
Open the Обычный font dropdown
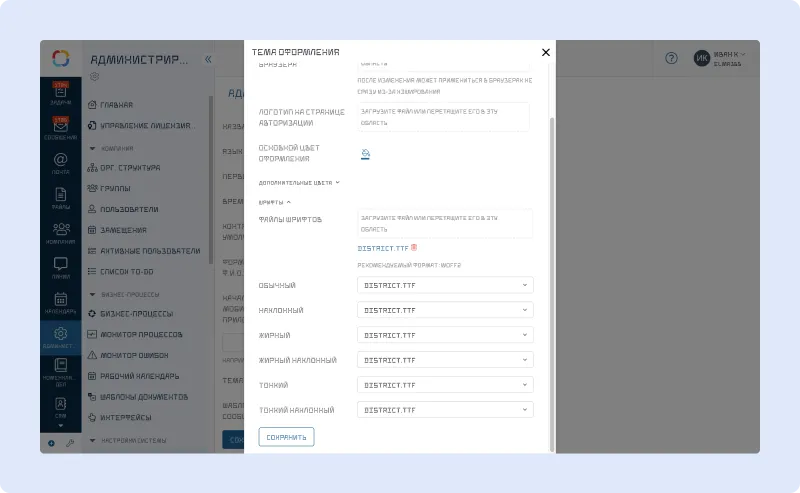click(x=445, y=285)
